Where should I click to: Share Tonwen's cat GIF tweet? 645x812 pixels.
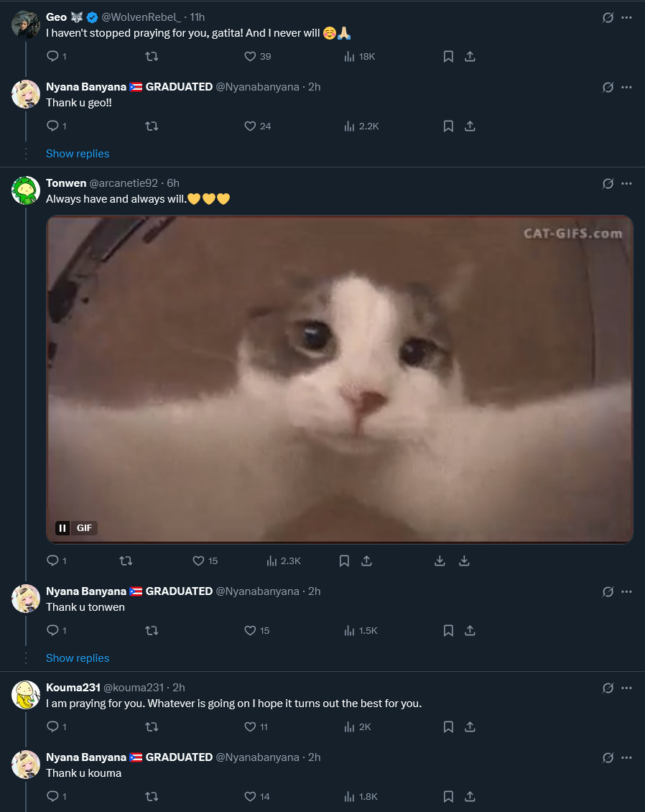pyautogui.click(x=366, y=560)
